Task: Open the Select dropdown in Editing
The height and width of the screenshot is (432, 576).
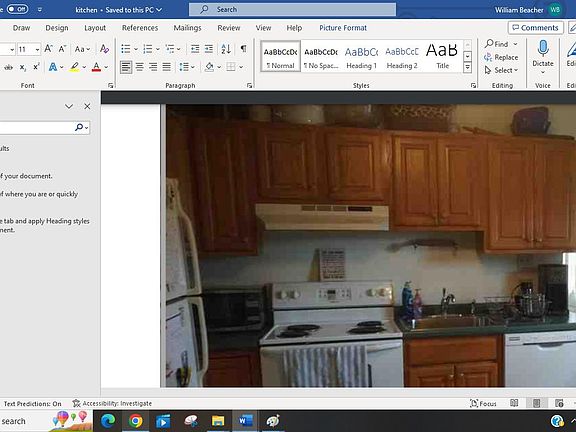Action: click(501, 70)
